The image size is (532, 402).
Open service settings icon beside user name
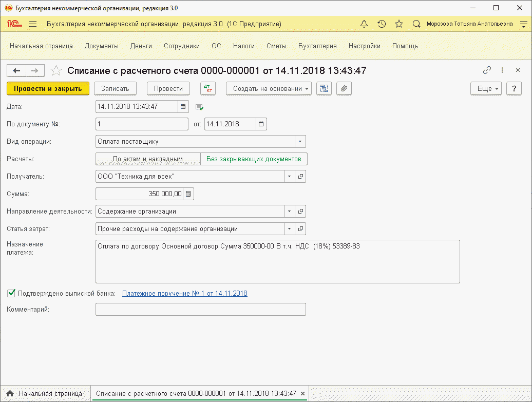click(523, 24)
